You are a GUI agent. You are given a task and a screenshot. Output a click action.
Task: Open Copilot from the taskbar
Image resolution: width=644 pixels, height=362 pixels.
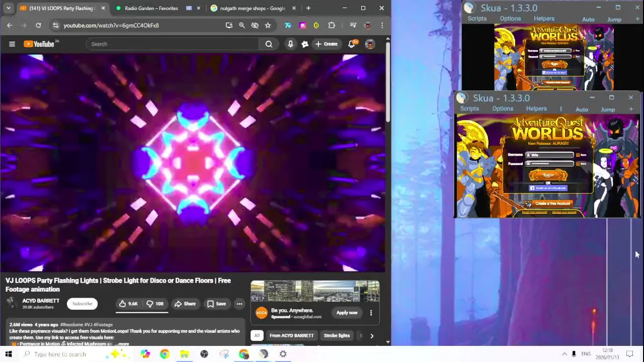(x=145, y=354)
